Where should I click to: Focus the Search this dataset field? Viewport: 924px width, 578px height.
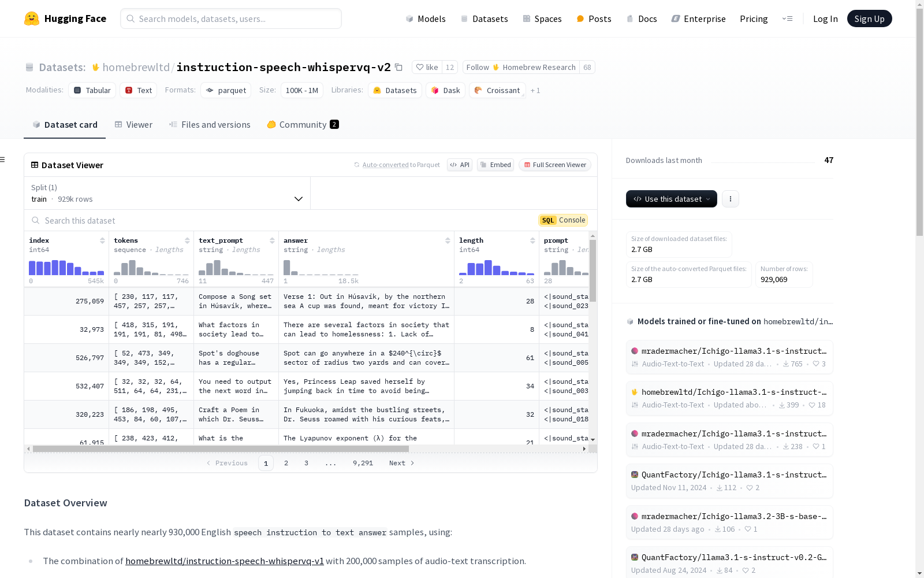coord(283,220)
